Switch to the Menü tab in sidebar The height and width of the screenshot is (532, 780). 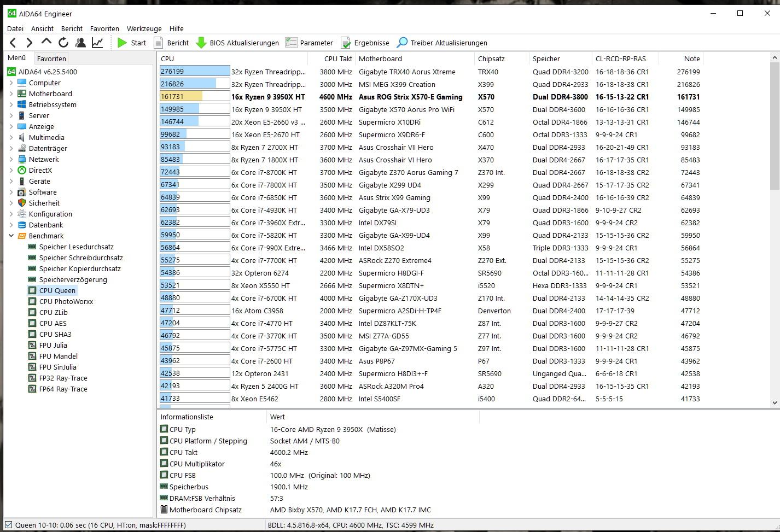[17, 58]
